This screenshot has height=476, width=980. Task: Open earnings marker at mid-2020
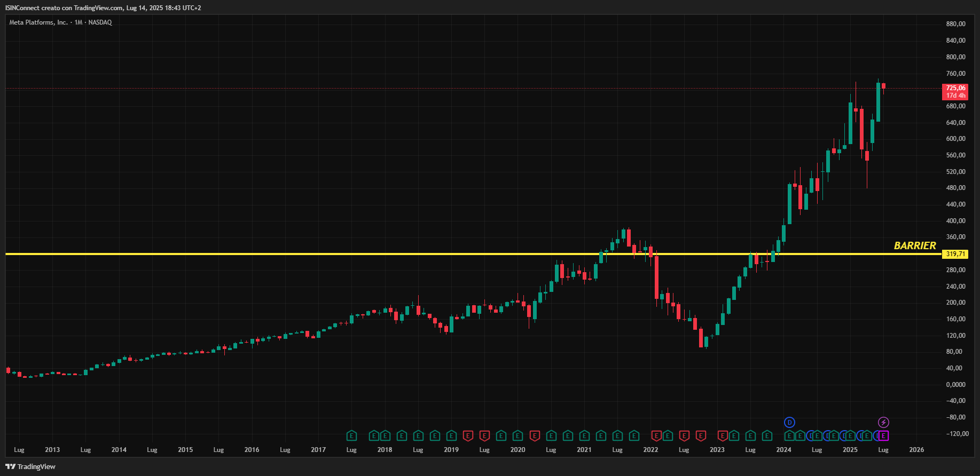pos(551,436)
